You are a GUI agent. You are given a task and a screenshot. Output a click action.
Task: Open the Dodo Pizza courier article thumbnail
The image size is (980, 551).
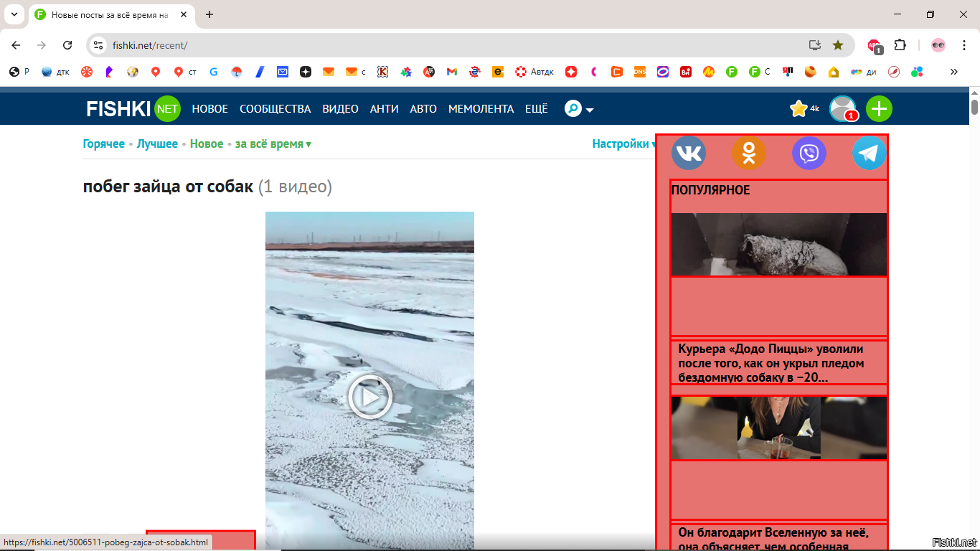tap(778, 244)
